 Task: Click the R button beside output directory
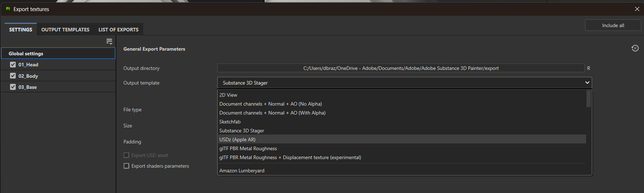[589, 68]
